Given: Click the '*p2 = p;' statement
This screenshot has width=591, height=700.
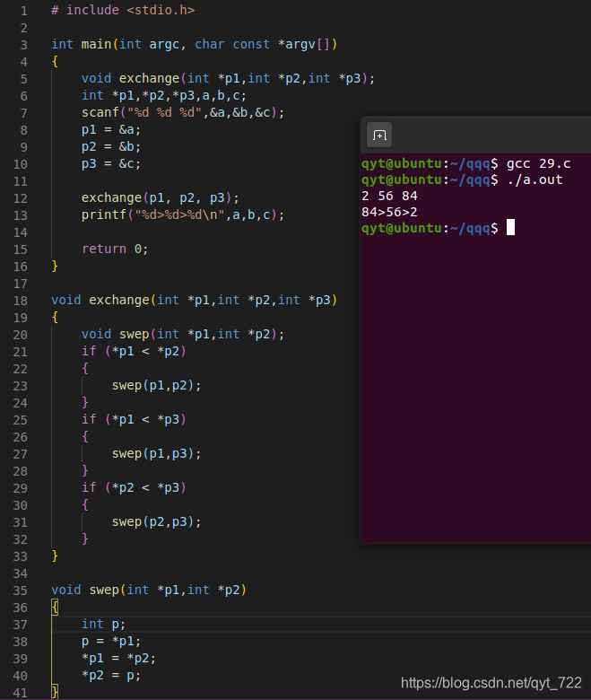Looking at the screenshot, I should click(111, 675).
